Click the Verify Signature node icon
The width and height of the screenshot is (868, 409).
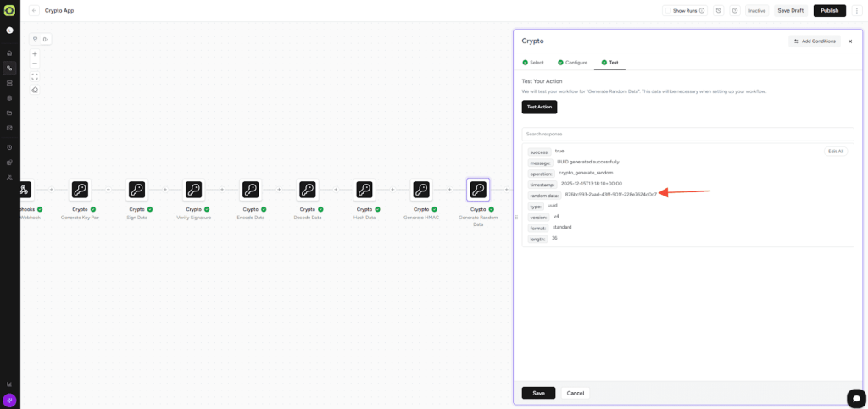[193, 190]
